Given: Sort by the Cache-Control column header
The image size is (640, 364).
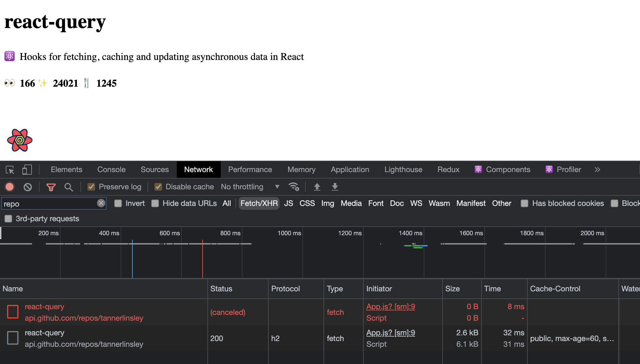Looking at the screenshot, I should click(573, 289).
